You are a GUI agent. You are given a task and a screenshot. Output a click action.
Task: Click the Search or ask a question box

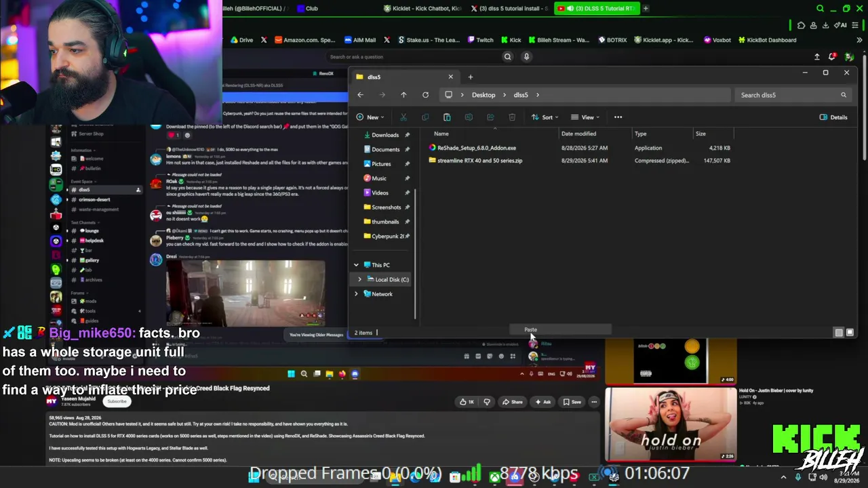pos(412,57)
